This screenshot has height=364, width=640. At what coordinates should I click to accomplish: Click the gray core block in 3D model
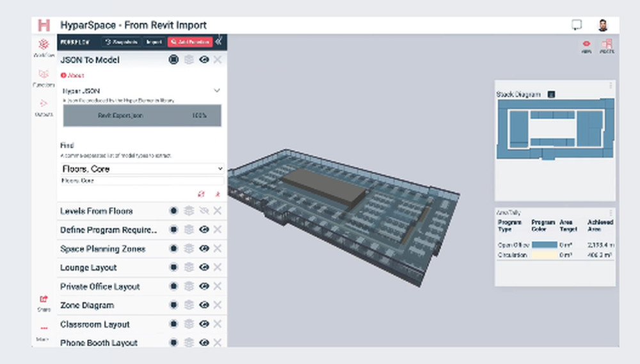click(324, 187)
